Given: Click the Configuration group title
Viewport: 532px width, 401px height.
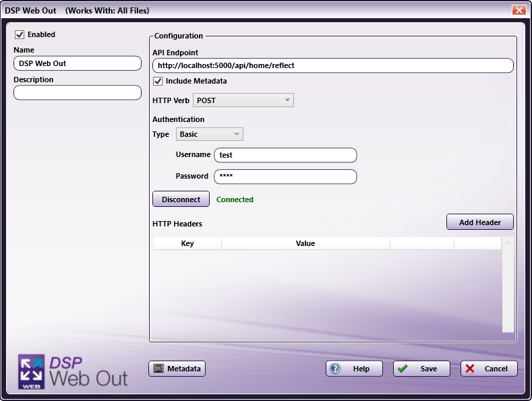Looking at the screenshot, I should (179, 36).
